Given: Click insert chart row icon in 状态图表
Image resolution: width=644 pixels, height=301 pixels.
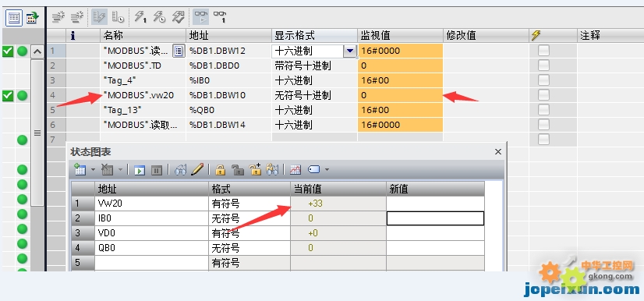Looking at the screenshot, I should 80,169.
